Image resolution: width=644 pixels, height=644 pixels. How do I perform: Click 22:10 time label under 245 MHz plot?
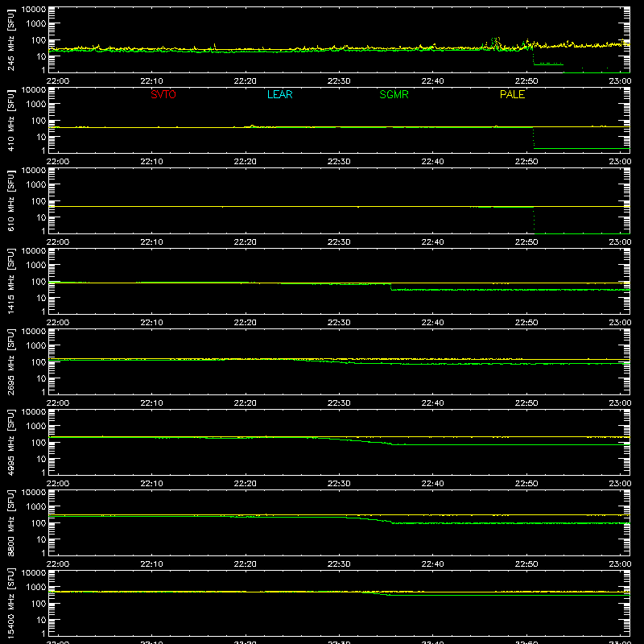point(151,81)
